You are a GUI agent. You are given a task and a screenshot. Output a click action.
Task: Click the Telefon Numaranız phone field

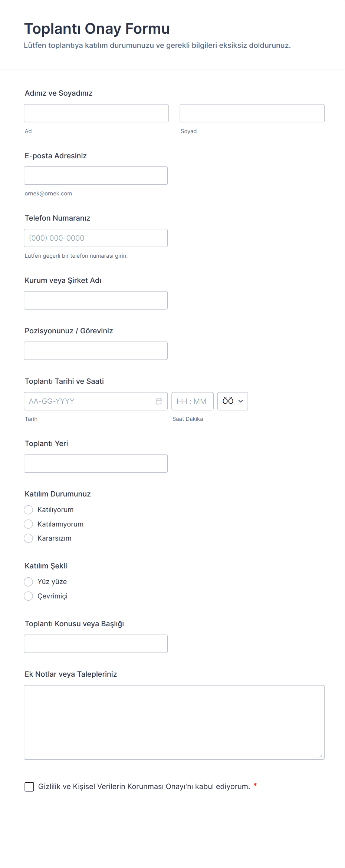point(96,238)
